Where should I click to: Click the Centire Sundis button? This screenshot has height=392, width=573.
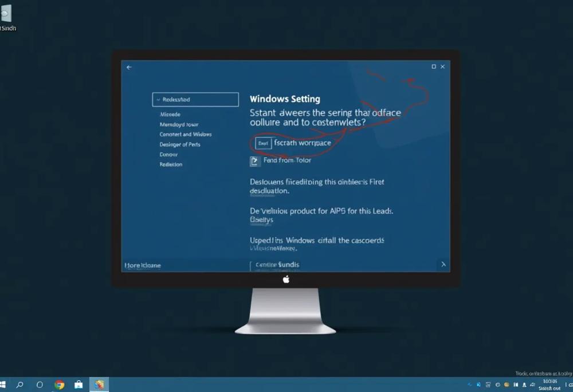tap(277, 265)
